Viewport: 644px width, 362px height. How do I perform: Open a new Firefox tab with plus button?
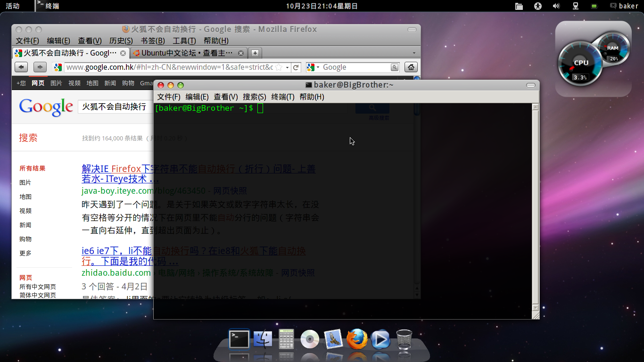point(255,53)
